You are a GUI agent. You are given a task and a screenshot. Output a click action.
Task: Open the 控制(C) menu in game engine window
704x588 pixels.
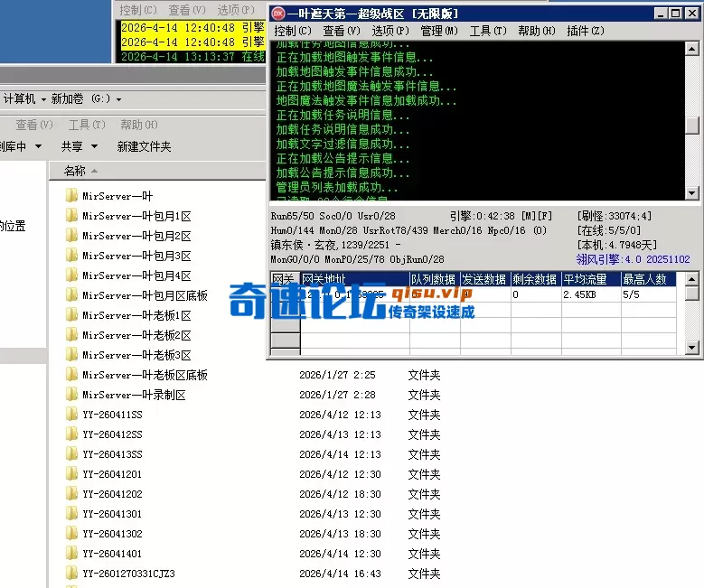292,31
